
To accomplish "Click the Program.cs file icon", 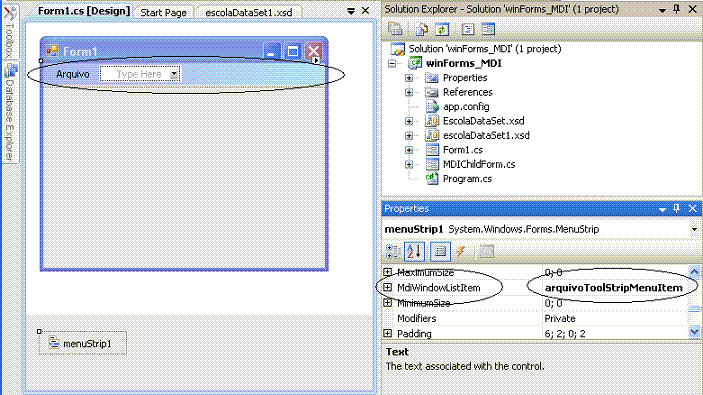I will click(432, 178).
